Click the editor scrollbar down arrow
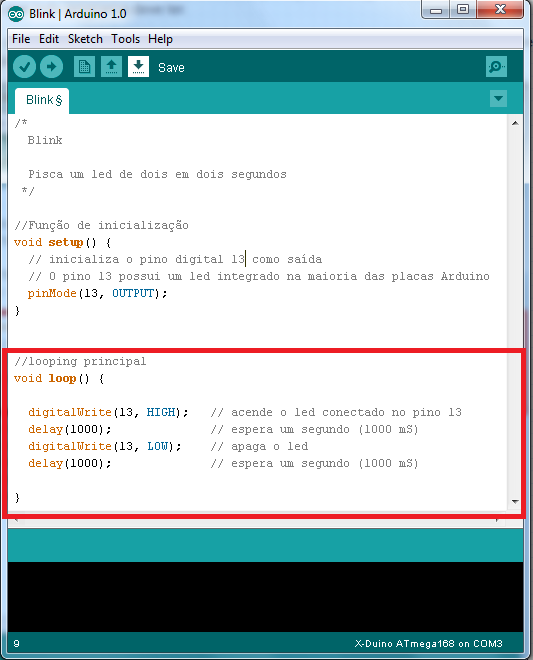 515,501
